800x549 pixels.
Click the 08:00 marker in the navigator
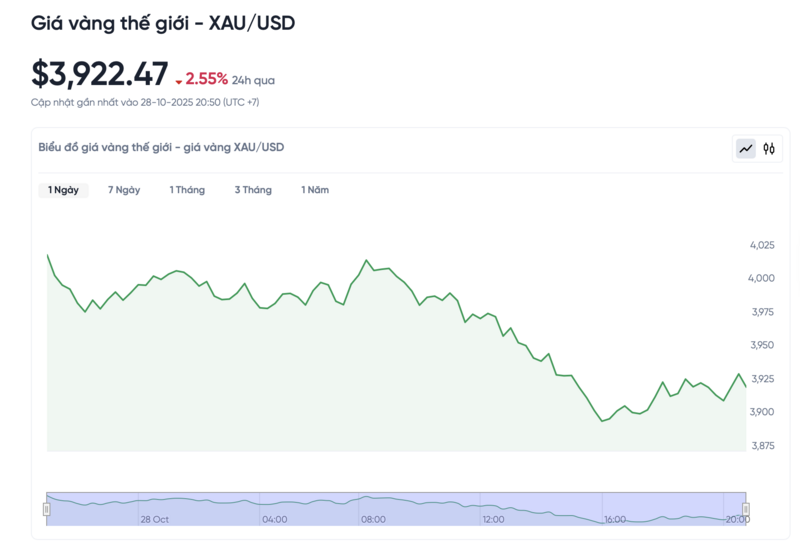[x=373, y=520]
